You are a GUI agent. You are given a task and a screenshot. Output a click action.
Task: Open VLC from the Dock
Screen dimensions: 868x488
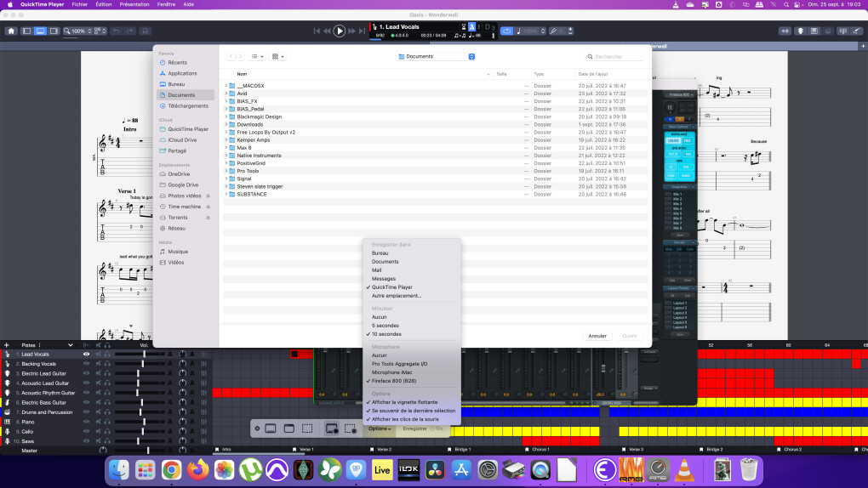tap(684, 470)
